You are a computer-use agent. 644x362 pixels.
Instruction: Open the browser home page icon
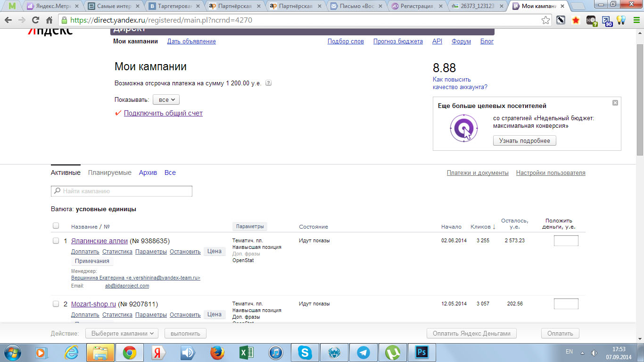pos(49,20)
